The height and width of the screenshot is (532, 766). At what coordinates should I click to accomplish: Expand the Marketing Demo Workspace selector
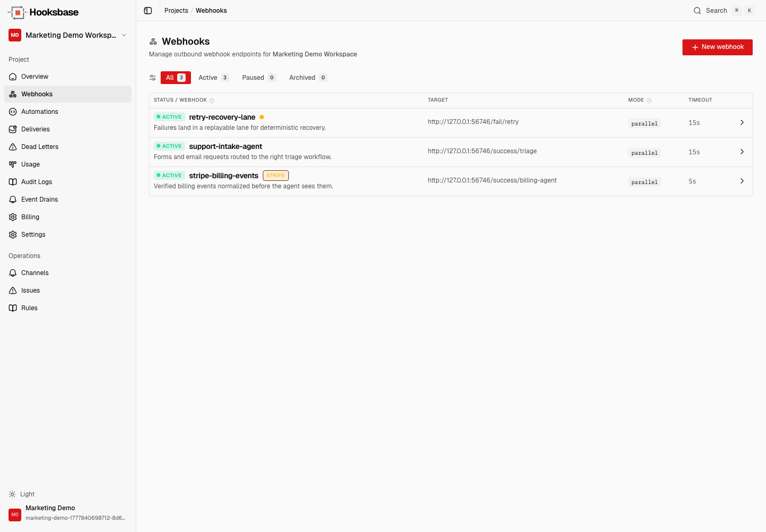pos(68,35)
